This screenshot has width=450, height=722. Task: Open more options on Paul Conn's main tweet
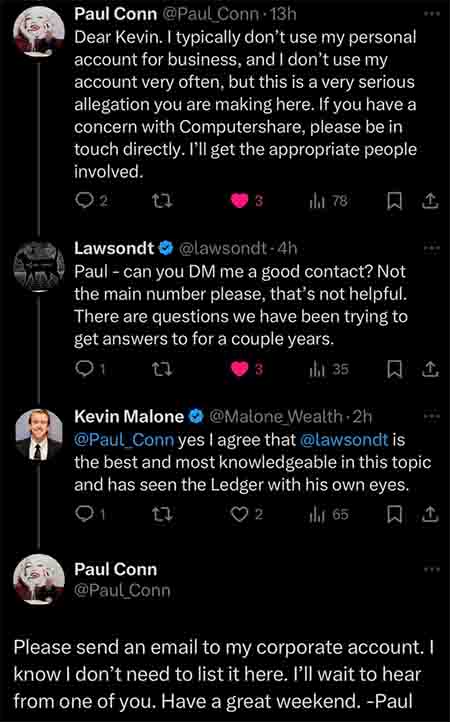coord(432,570)
